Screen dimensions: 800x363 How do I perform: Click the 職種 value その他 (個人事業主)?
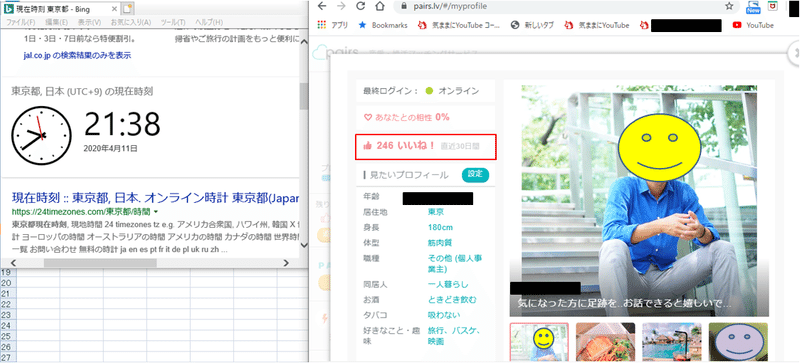pyautogui.click(x=454, y=263)
